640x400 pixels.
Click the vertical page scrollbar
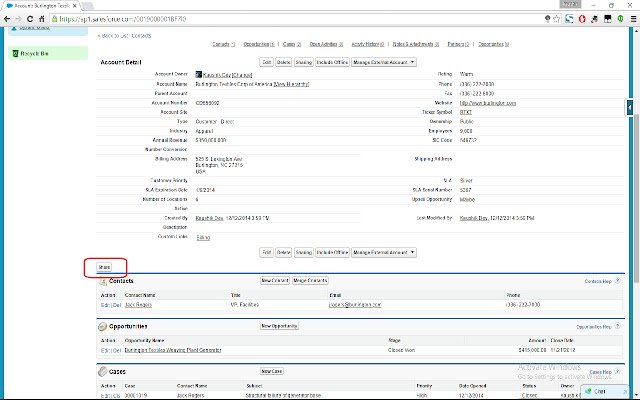pyautogui.click(x=637, y=196)
